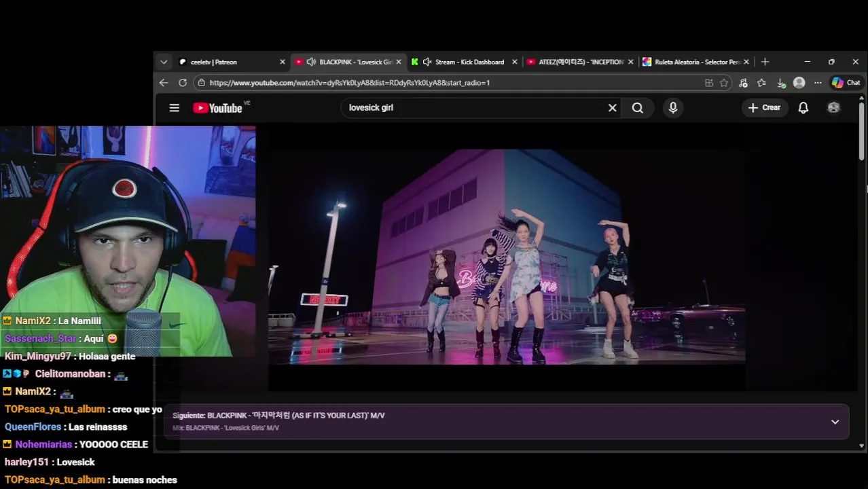The height and width of the screenshot is (489, 868).
Task: Close the Stream - Kick Dashboard tab
Action: click(x=514, y=62)
